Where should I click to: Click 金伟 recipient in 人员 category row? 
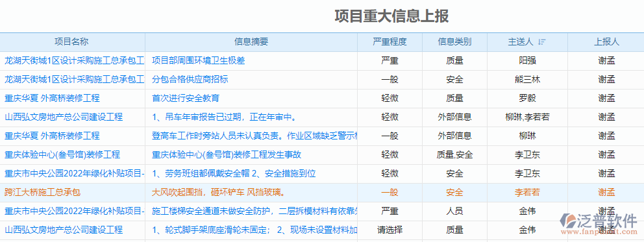coord(527,212)
